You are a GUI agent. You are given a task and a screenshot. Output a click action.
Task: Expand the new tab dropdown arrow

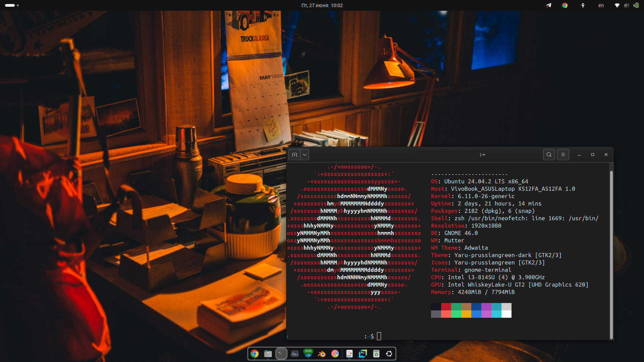tap(304, 155)
